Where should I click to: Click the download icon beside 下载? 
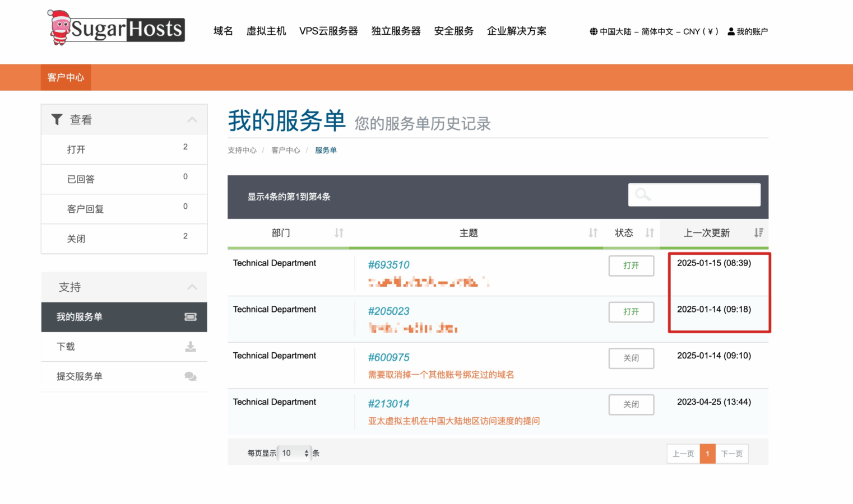point(190,347)
